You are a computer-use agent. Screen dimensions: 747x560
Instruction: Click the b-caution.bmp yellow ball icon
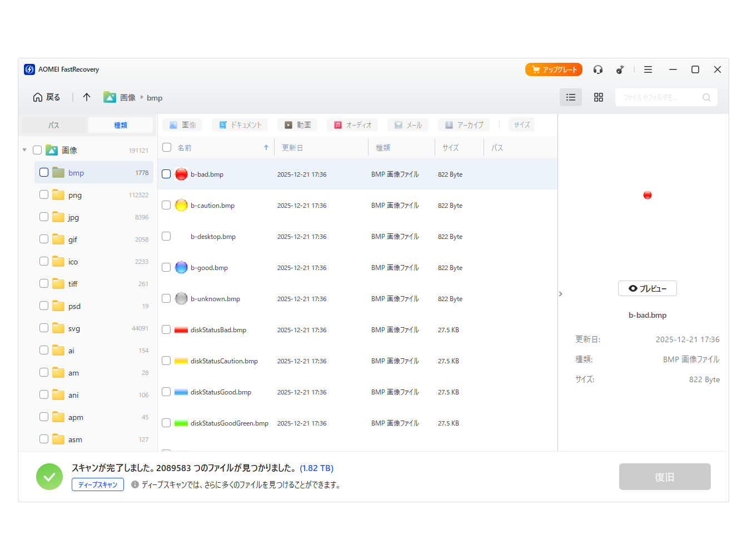(x=181, y=205)
